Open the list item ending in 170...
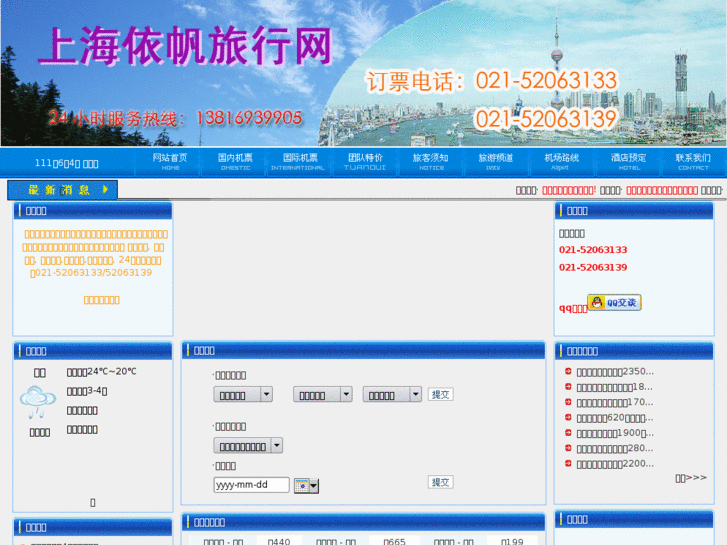The height and width of the screenshot is (545, 727). pos(615,402)
